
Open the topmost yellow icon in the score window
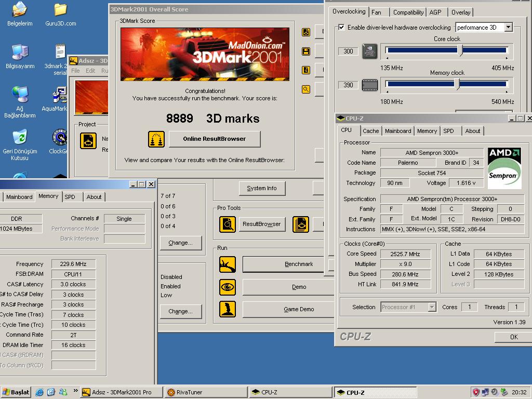coord(305,32)
